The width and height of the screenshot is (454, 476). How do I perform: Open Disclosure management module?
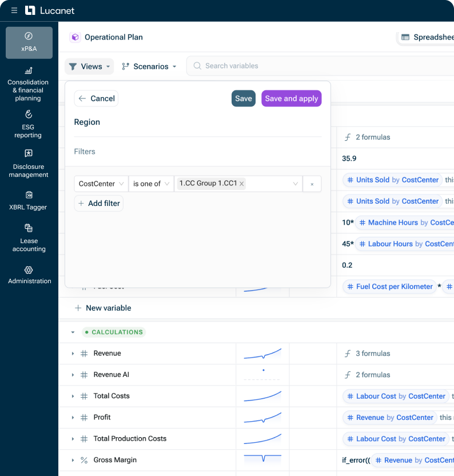[29, 164]
